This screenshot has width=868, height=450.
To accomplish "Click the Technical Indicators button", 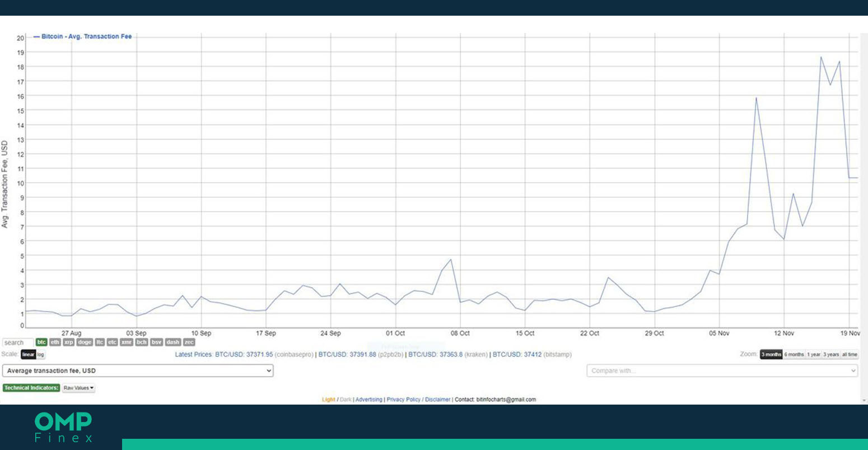I will tap(31, 388).
